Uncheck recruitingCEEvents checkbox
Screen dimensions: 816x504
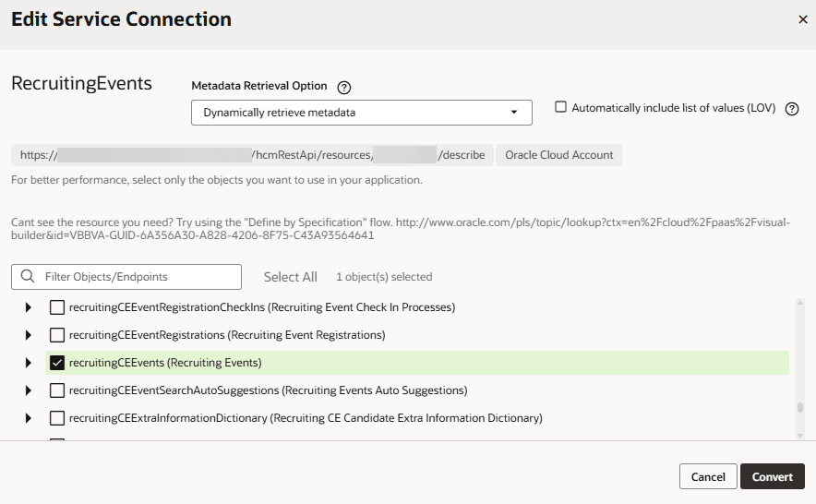click(x=57, y=363)
